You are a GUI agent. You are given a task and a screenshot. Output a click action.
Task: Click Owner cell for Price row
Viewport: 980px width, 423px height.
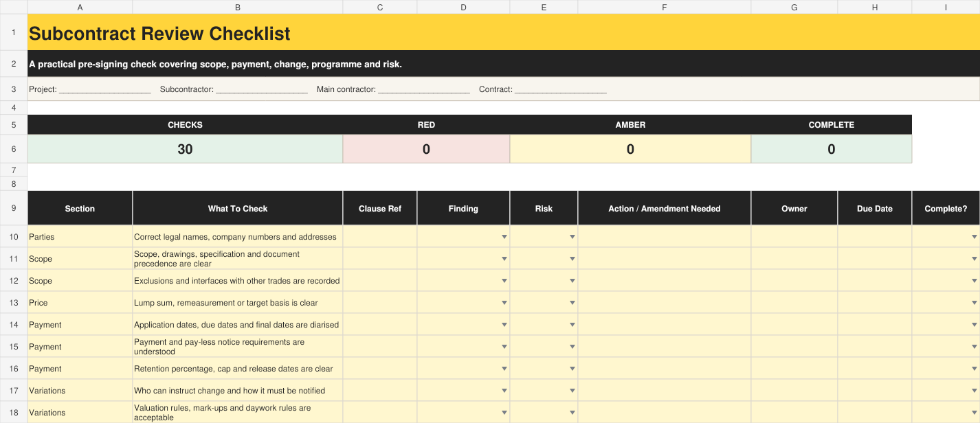pos(794,303)
